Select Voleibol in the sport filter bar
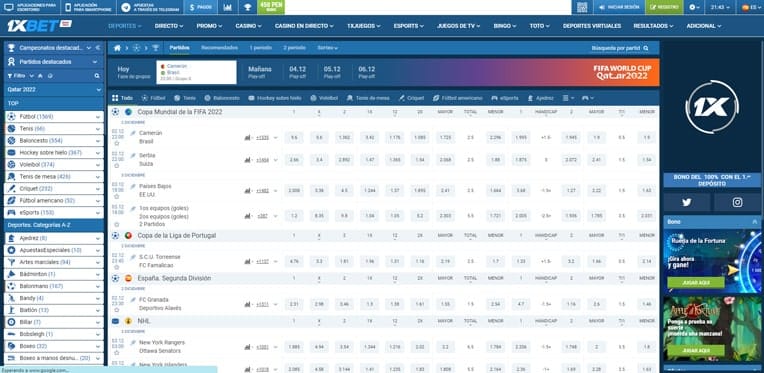The height and width of the screenshot is (373, 764). pyautogui.click(x=324, y=98)
